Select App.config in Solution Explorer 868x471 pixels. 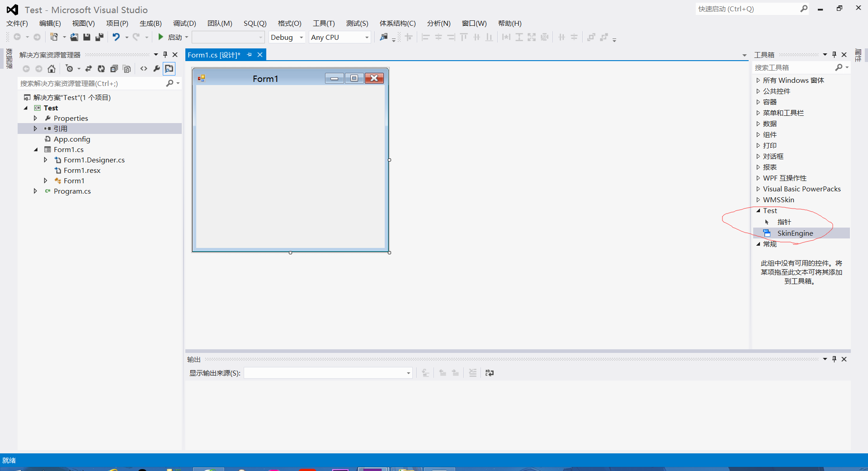72,139
